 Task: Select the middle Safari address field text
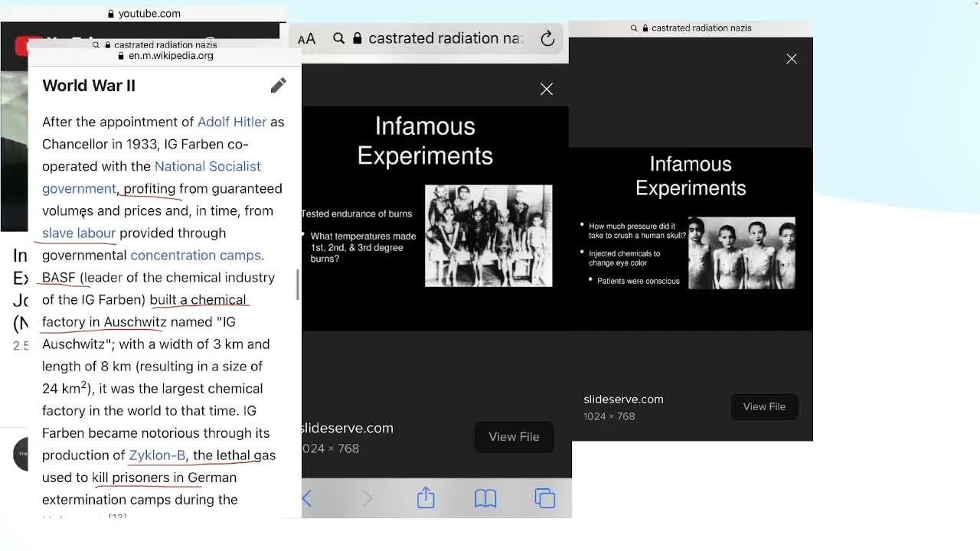pyautogui.click(x=444, y=38)
